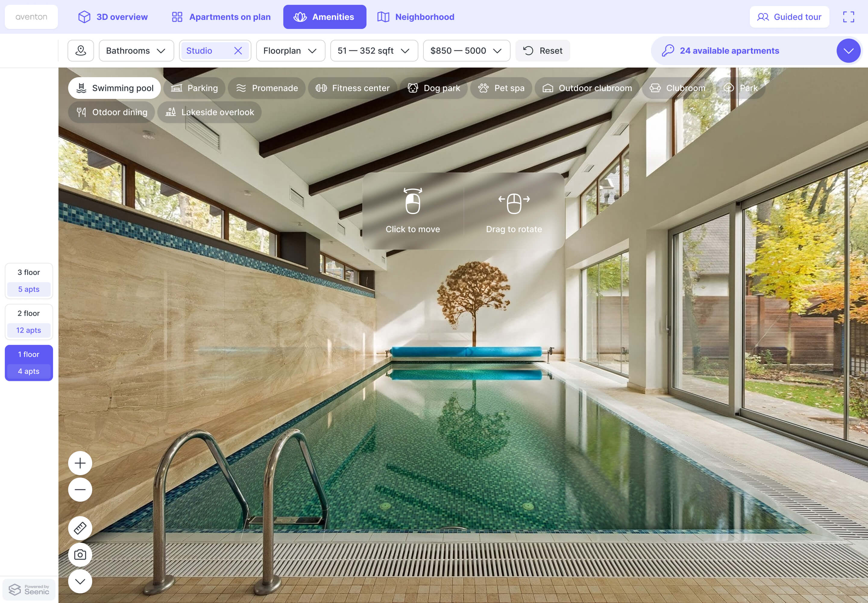This screenshot has height=603, width=868.
Task: Enter fullscreen mode icon
Action: [848, 17]
